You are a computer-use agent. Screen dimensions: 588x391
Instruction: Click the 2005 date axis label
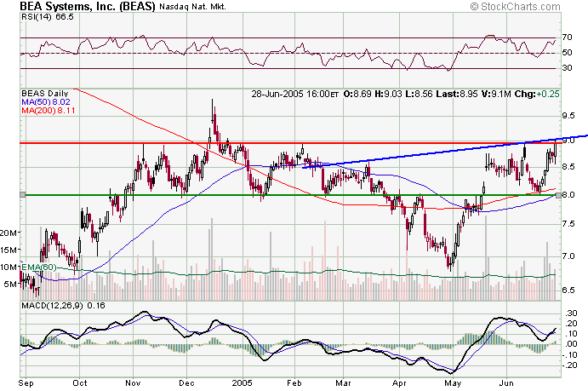click(242, 383)
